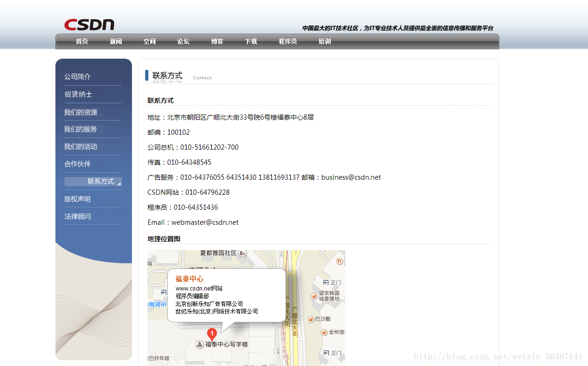Screen dimensions: 588x366
Task: Click the 程序员 phone number 010-64351436
Action: 196,207
